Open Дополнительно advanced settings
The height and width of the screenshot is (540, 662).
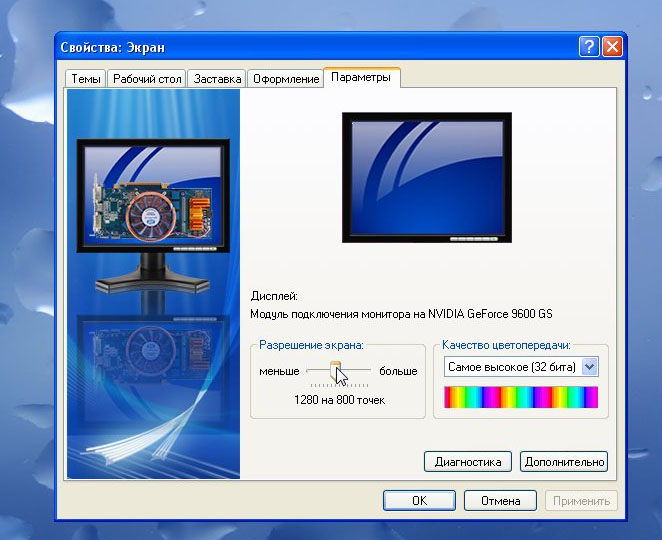point(564,461)
